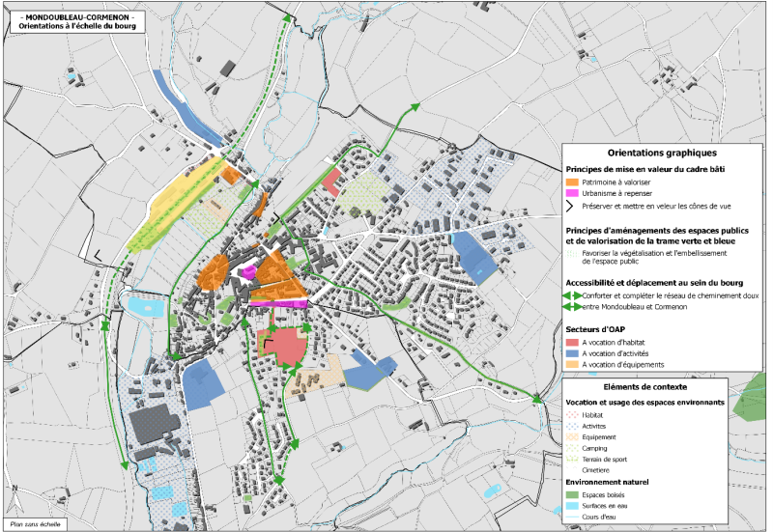Choose the light blue 'Surfaces en eau' swatch
The height and width of the screenshot is (532, 773).
click(x=572, y=506)
